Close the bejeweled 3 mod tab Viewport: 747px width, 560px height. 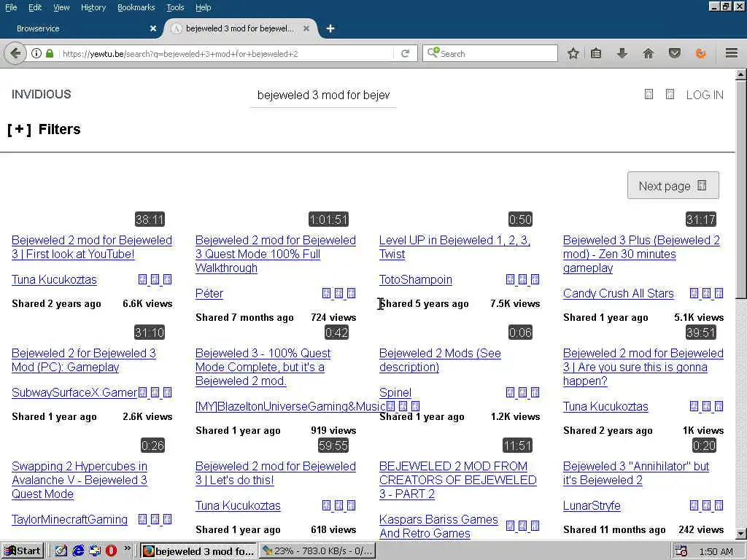point(306,28)
